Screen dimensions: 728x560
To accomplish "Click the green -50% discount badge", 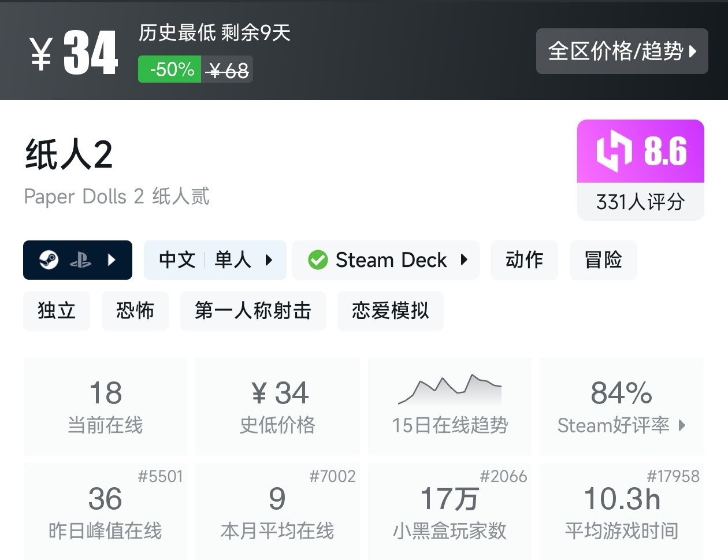I will [170, 69].
